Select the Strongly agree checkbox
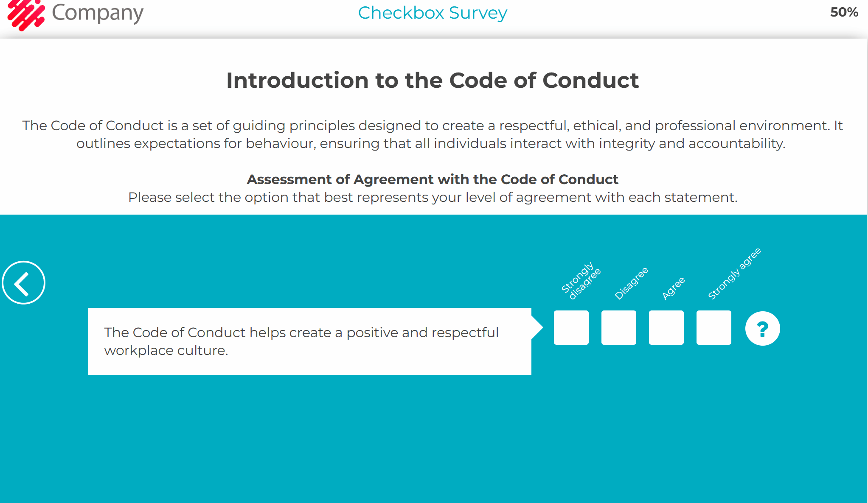Screen dimensions: 868x503 click(x=714, y=327)
